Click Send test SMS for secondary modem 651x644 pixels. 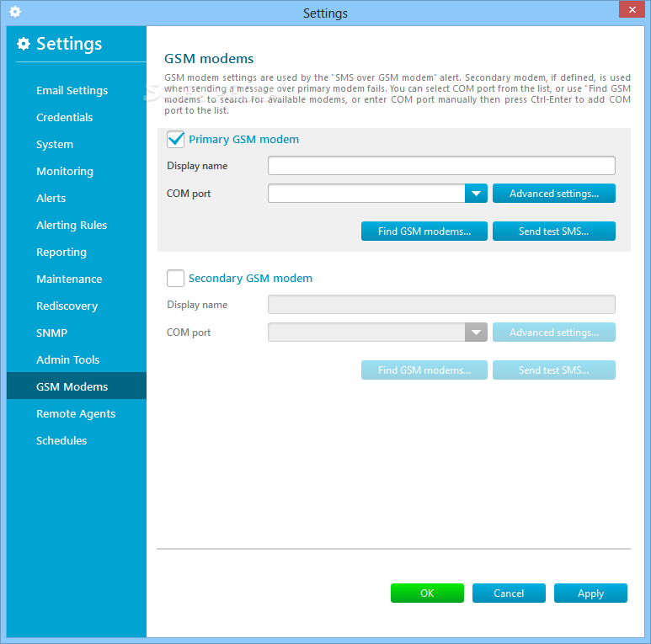(x=554, y=370)
